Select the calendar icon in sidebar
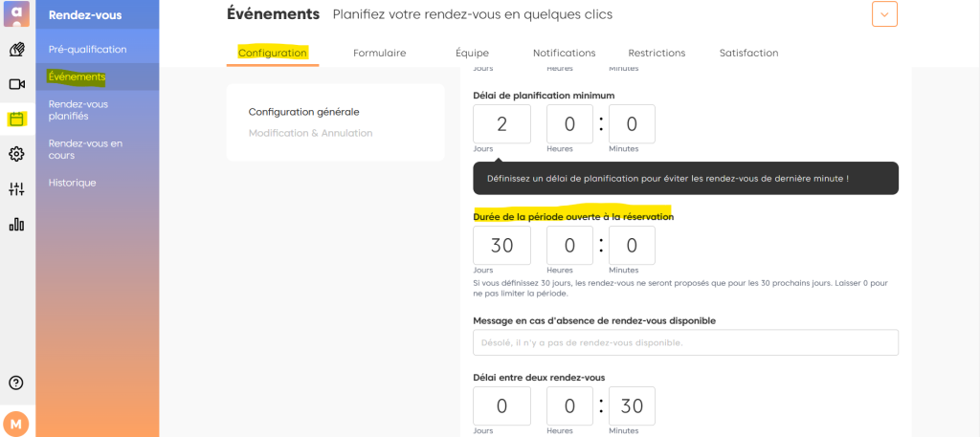The image size is (980, 437). tap(16, 120)
